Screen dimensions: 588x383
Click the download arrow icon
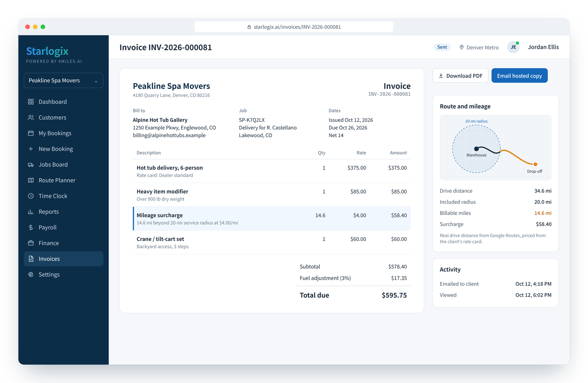(441, 76)
